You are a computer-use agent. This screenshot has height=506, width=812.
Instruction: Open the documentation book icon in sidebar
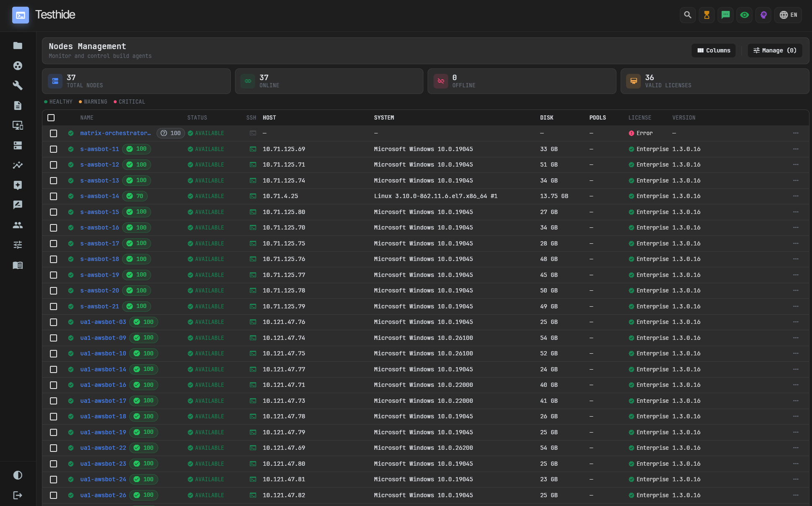(18, 265)
